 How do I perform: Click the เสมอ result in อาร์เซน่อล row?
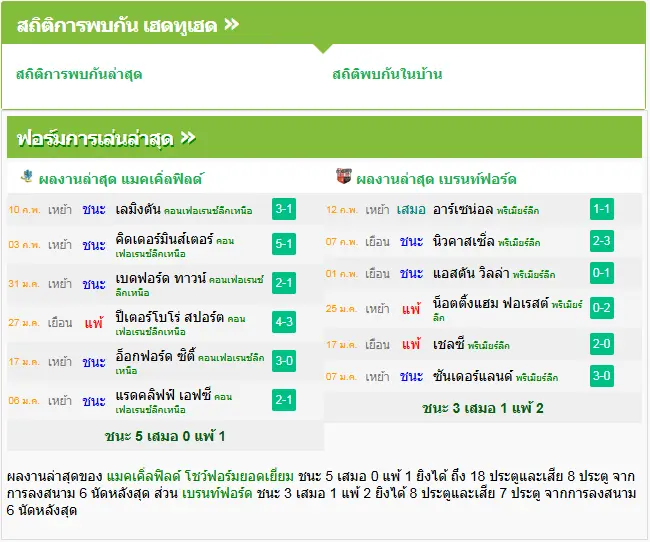(411, 210)
